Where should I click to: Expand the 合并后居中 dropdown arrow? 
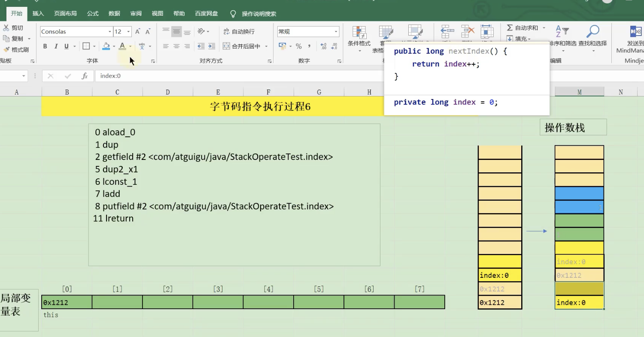[x=266, y=46]
